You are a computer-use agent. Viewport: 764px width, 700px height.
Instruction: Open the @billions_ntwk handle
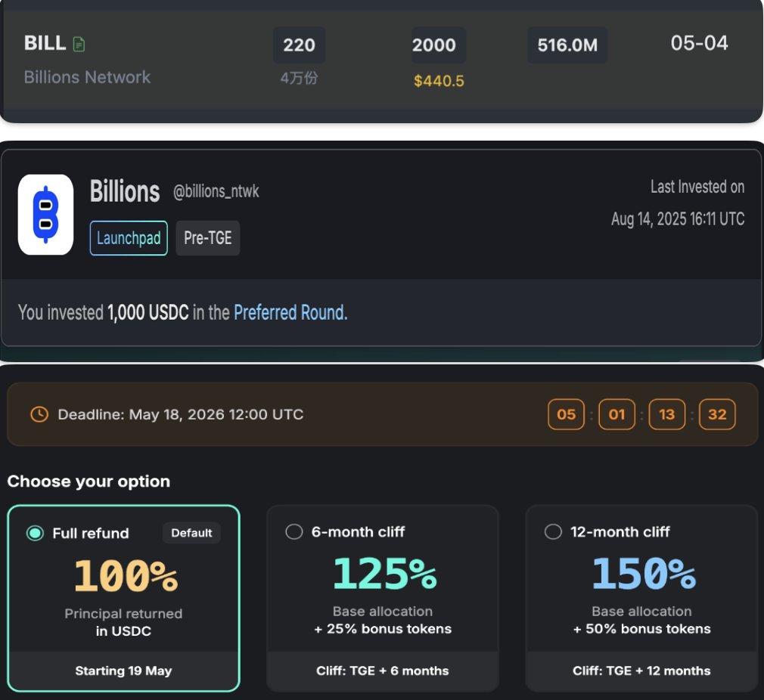click(x=216, y=191)
